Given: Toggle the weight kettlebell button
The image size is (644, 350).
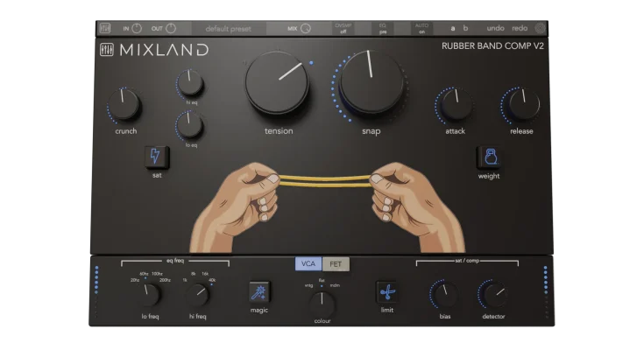Looking at the screenshot, I should [489, 157].
